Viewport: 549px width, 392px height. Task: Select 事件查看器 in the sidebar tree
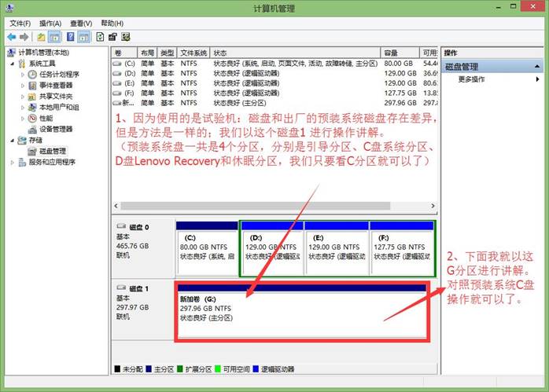coord(56,85)
